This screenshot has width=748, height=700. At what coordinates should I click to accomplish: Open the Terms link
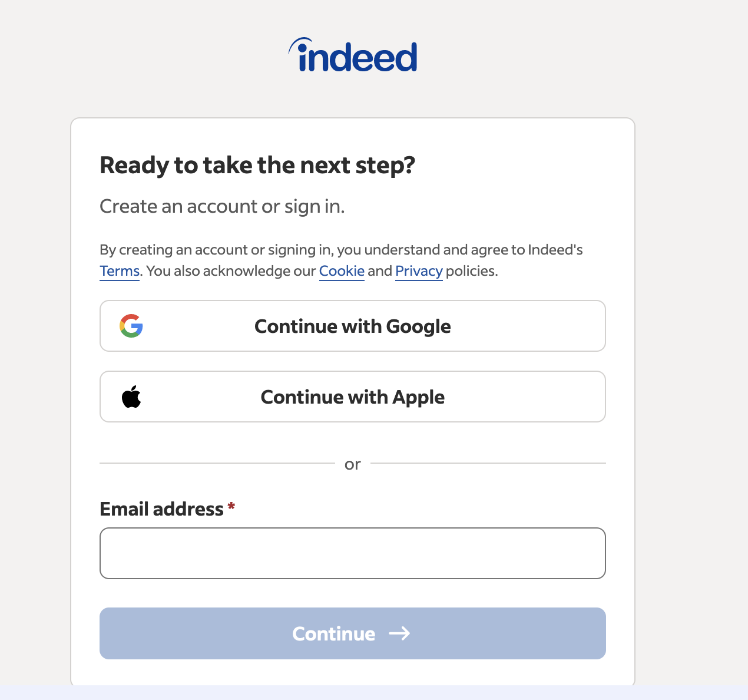(x=120, y=271)
